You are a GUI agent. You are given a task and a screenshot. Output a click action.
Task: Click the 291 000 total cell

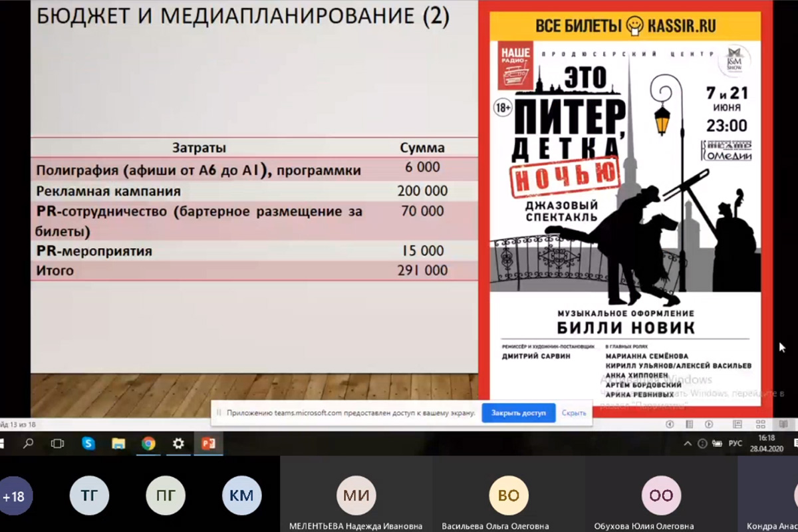(422, 271)
